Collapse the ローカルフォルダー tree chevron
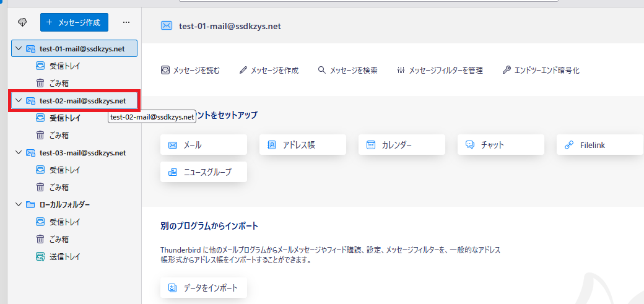The height and width of the screenshot is (304, 644). tap(19, 204)
